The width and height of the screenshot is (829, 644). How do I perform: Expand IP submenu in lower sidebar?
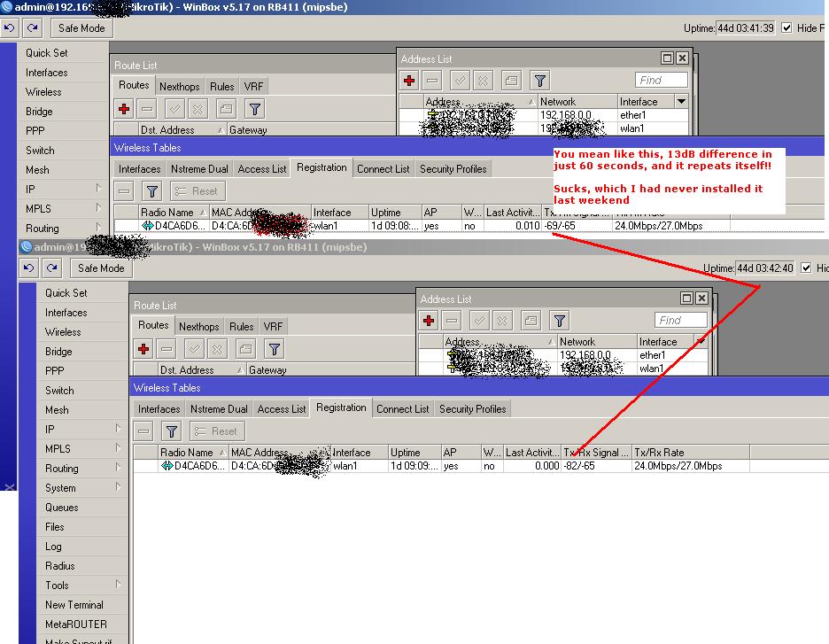118,429
